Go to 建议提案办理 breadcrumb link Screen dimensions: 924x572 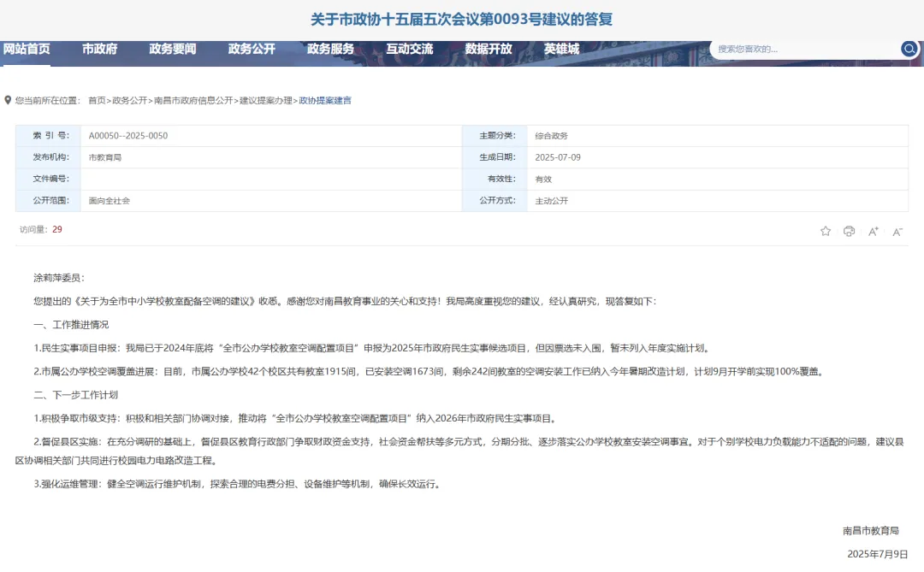click(266, 101)
